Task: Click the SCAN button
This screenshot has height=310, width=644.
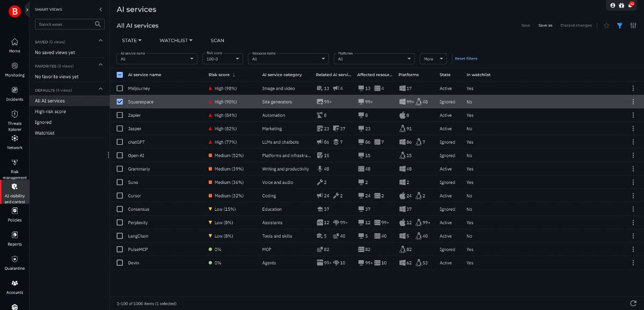Action: click(x=217, y=40)
